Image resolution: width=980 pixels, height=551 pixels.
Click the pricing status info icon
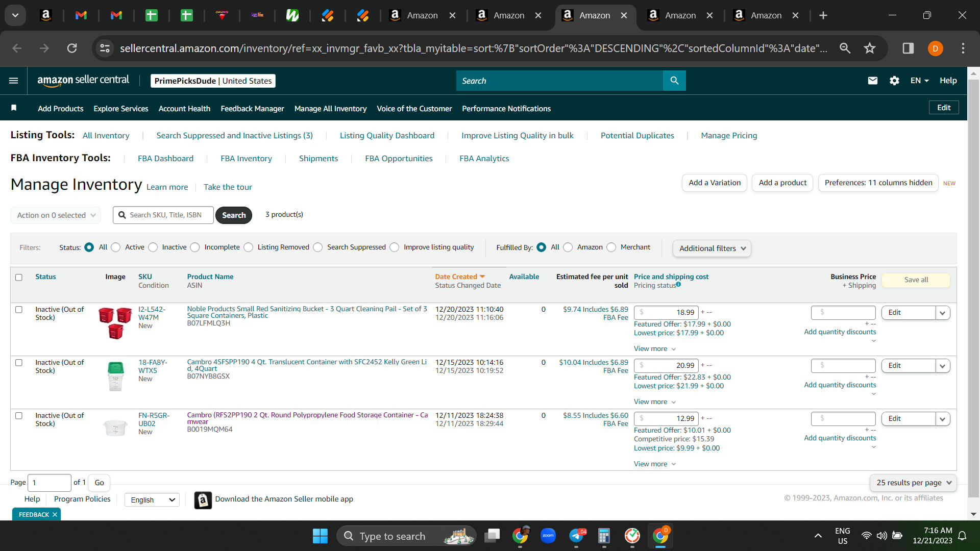click(678, 284)
